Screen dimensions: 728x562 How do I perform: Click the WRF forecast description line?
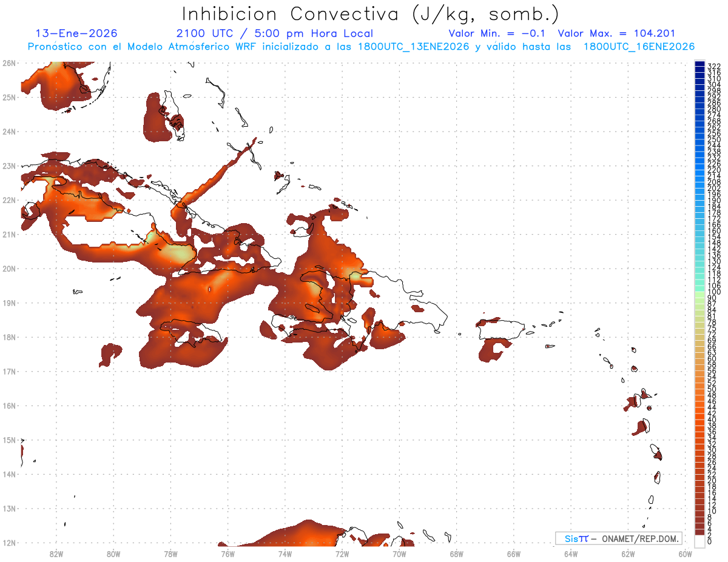click(361, 47)
